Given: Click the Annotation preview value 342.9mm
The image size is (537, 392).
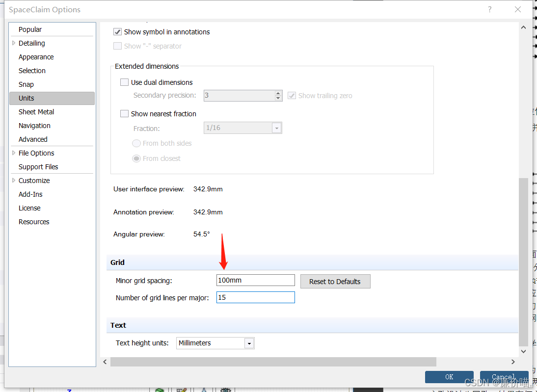Looking at the screenshot, I should 208,212.
